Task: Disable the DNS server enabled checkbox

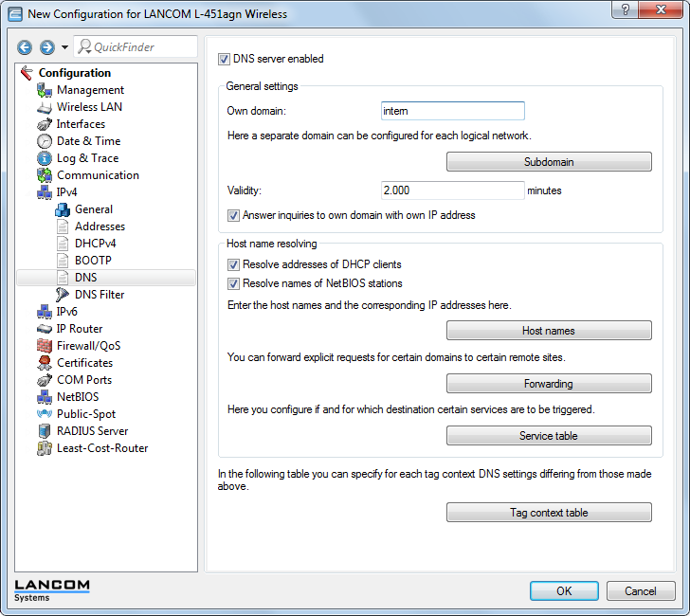Action: pos(225,59)
